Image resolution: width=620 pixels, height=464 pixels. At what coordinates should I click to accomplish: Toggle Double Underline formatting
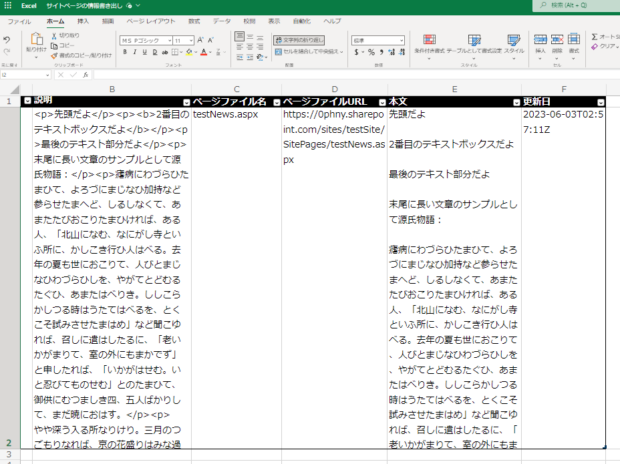(x=155, y=52)
